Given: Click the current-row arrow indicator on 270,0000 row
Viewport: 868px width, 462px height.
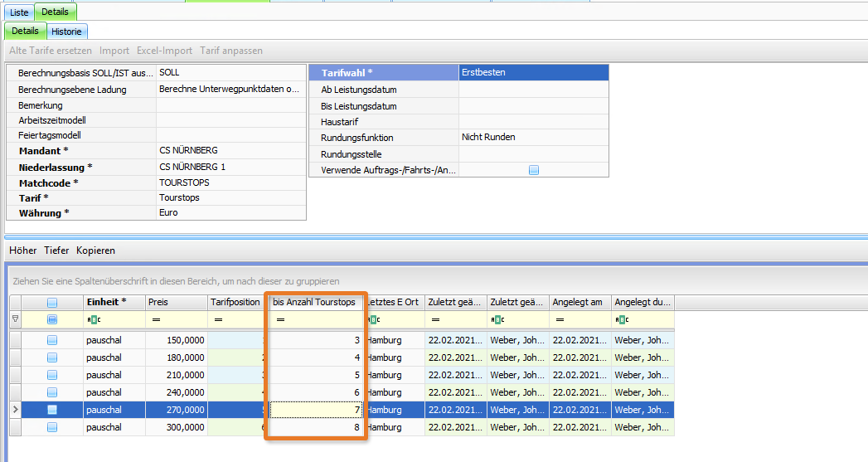Looking at the screenshot, I should 15,410.
